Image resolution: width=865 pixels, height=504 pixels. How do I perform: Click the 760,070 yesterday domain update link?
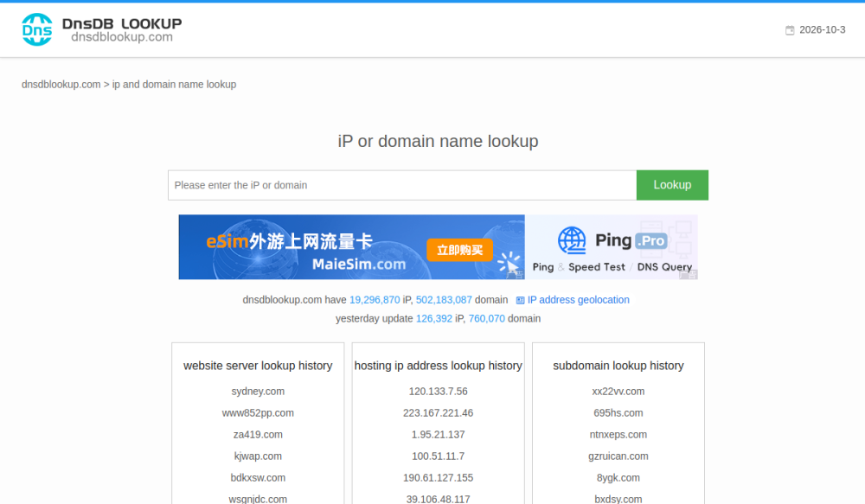coord(486,319)
